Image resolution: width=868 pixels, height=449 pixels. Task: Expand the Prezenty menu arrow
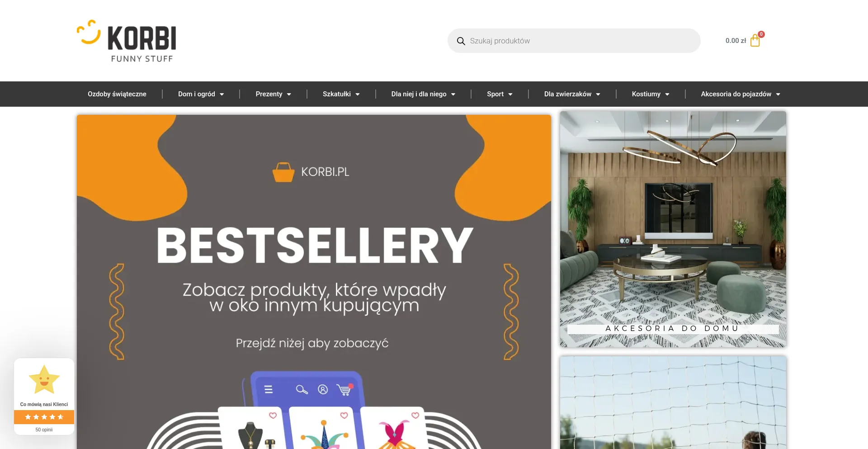pos(289,95)
